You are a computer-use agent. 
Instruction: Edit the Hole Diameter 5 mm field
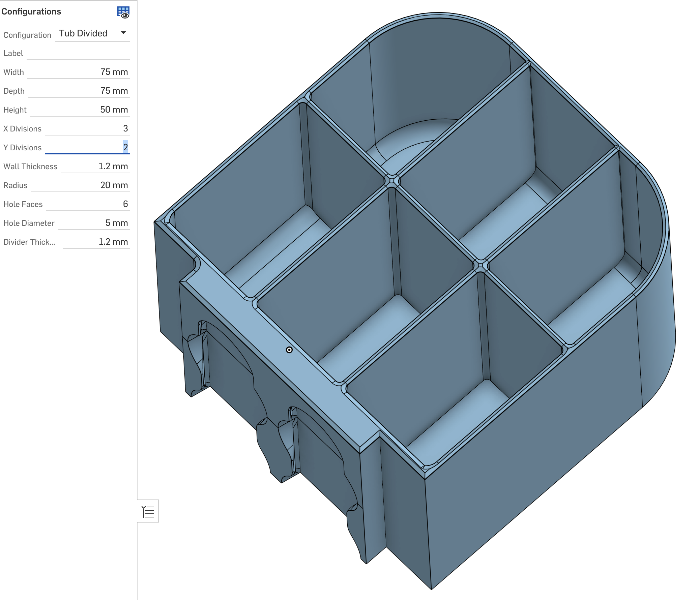pyautogui.click(x=94, y=223)
